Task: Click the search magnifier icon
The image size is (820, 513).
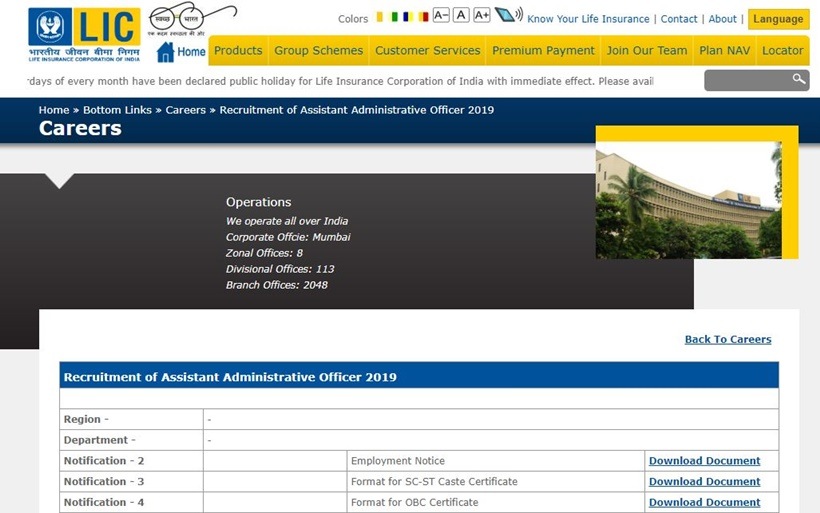Action: (x=799, y=79)
